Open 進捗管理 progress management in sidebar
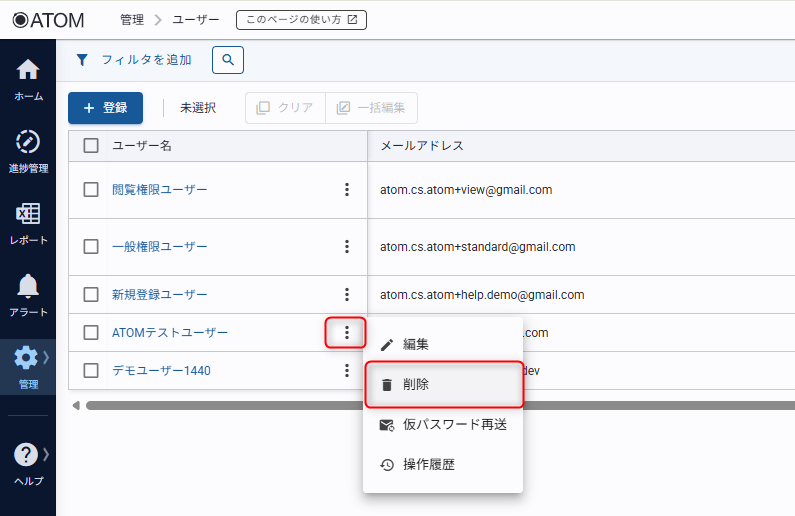 pos(28,150)
